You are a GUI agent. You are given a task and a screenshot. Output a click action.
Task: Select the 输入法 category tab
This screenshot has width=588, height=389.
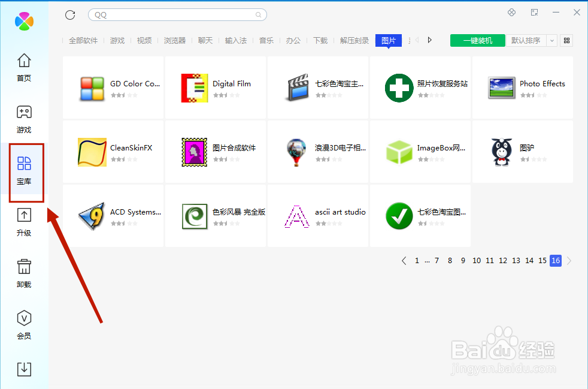coord(236,41)
